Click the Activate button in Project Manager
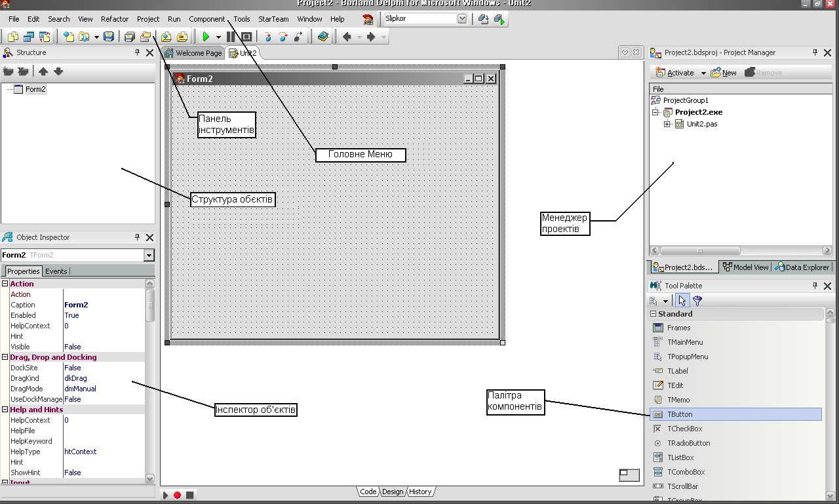839x504 pixels. pos(674,73)
